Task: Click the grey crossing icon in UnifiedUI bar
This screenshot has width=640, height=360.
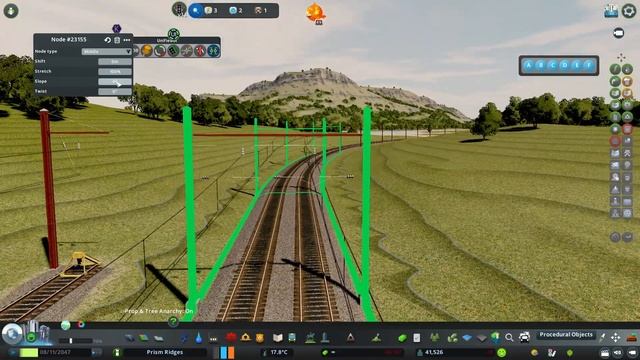Action: (187, 51)
